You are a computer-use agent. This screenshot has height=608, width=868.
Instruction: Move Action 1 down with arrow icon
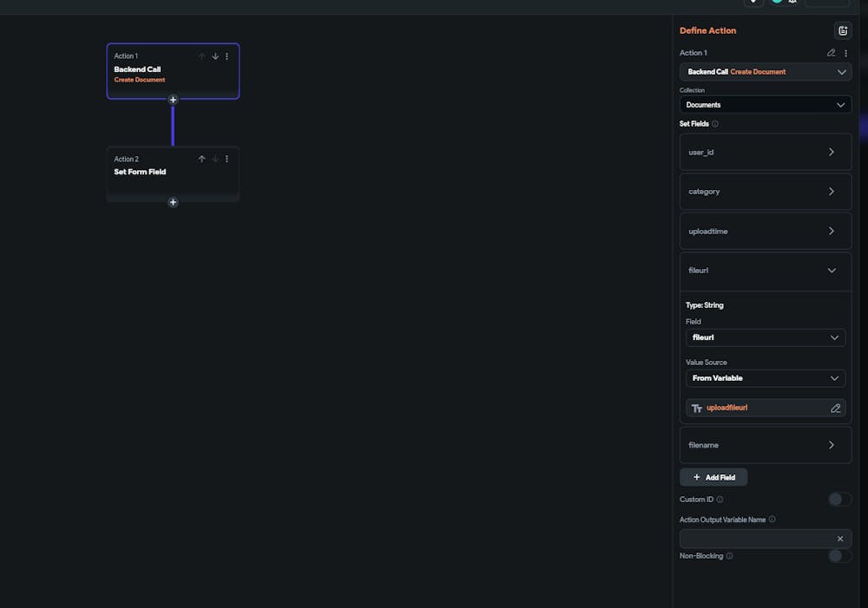pos(214,56)
